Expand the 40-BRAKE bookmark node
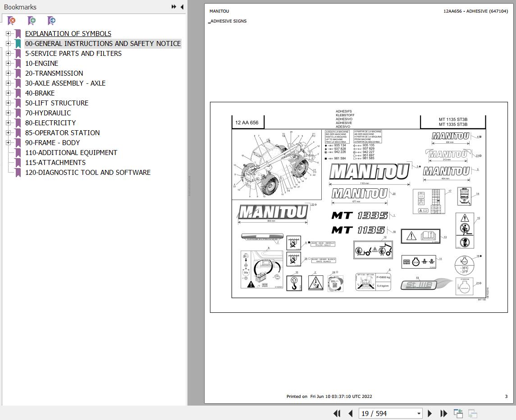The width and height of the screenshot is (516, 420). [x=8, y=93]
